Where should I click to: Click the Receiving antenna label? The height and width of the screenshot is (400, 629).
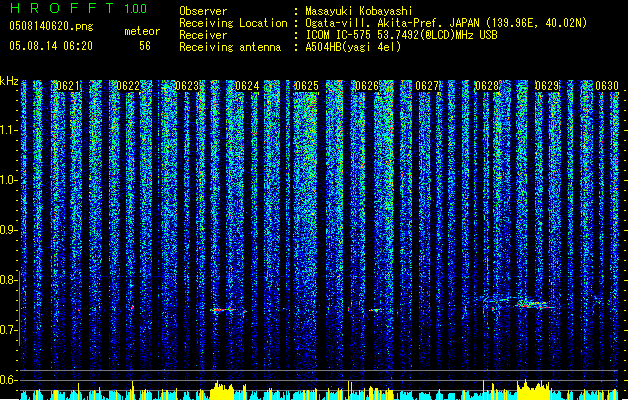pyautogui.click(x=230, y=47)
